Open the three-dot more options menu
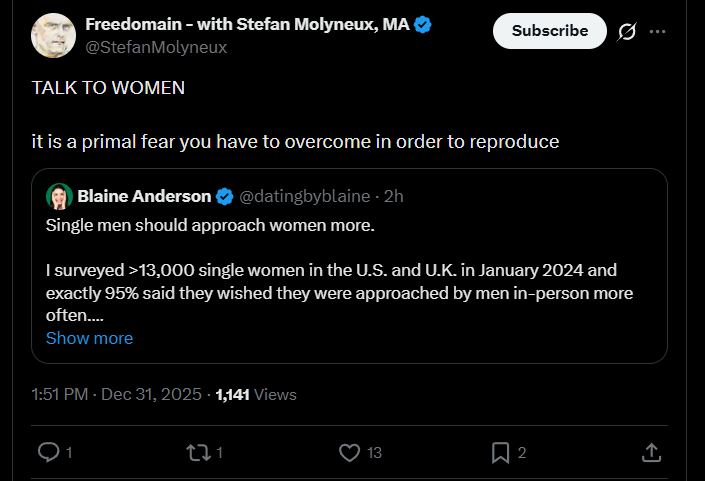The width and height of the screenshot is (705, 481). coord(657,31)
